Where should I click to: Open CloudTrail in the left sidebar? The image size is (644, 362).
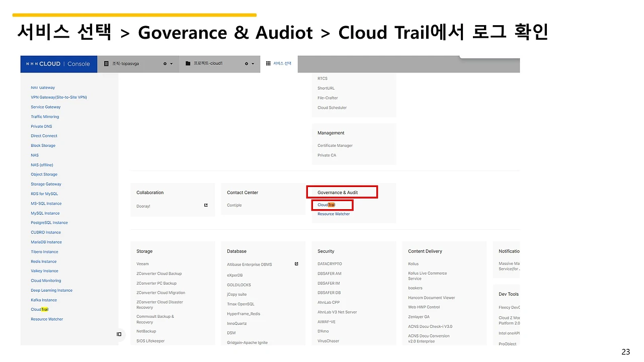tap(40, 310)
